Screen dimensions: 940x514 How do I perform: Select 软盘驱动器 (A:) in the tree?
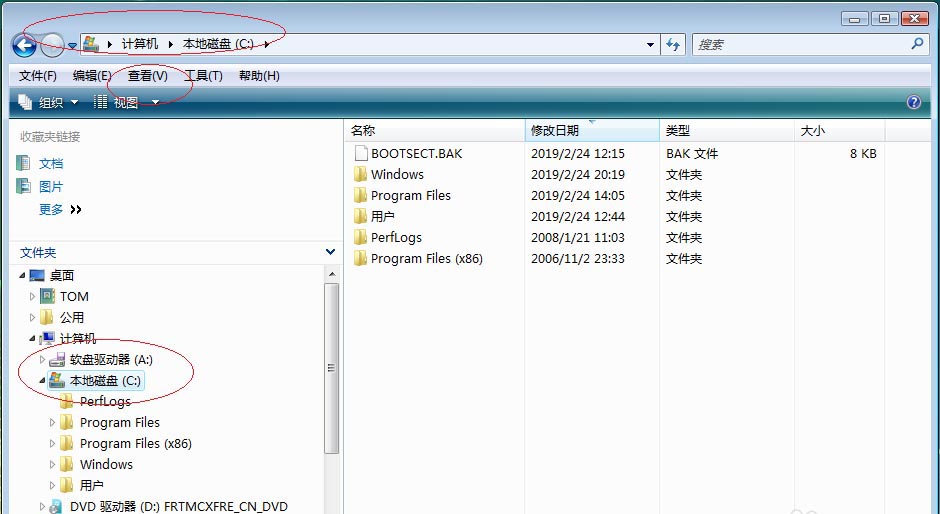click(x=111, y=359)
